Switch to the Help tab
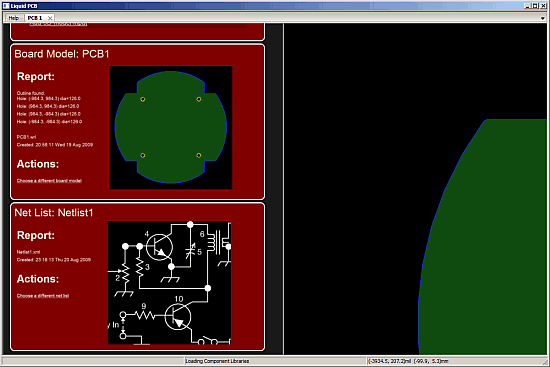 click(x=14, y=18)
